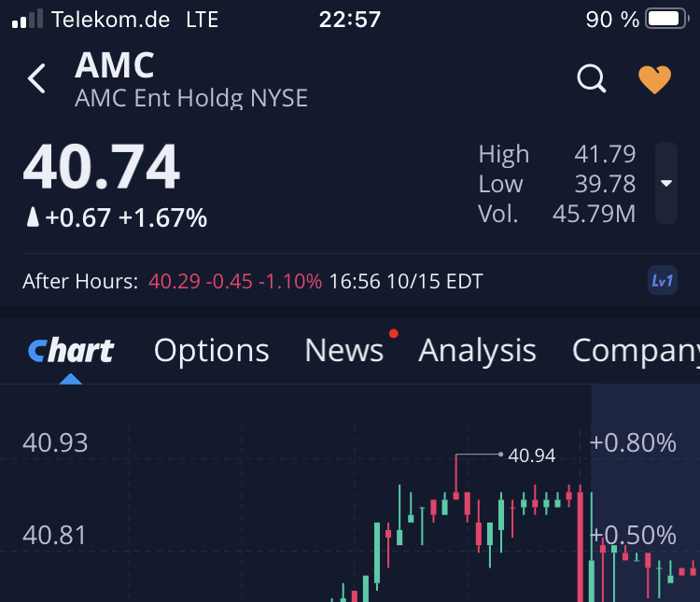The height and width of the screenshot is (602, 700).
Task: Tap the cellular signal bars icon
Action: (26, 19)
